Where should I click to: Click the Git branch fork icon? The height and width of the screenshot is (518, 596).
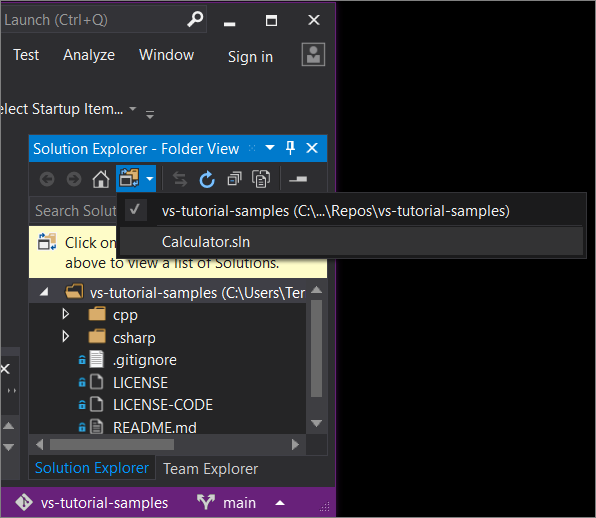coord(206,502)
